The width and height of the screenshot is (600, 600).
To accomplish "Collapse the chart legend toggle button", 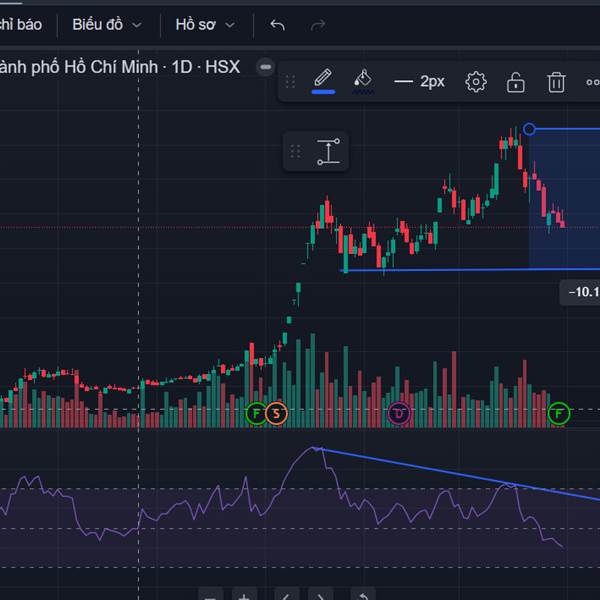I will [x=265, y=67].
